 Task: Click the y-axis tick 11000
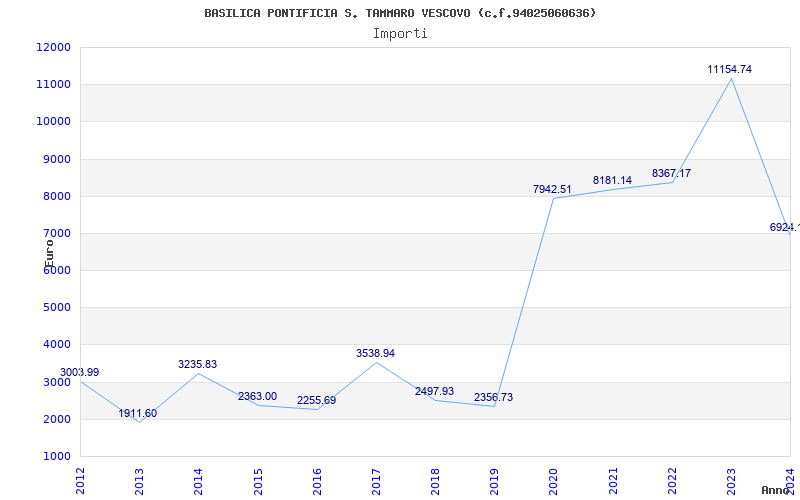coord(54,85)
